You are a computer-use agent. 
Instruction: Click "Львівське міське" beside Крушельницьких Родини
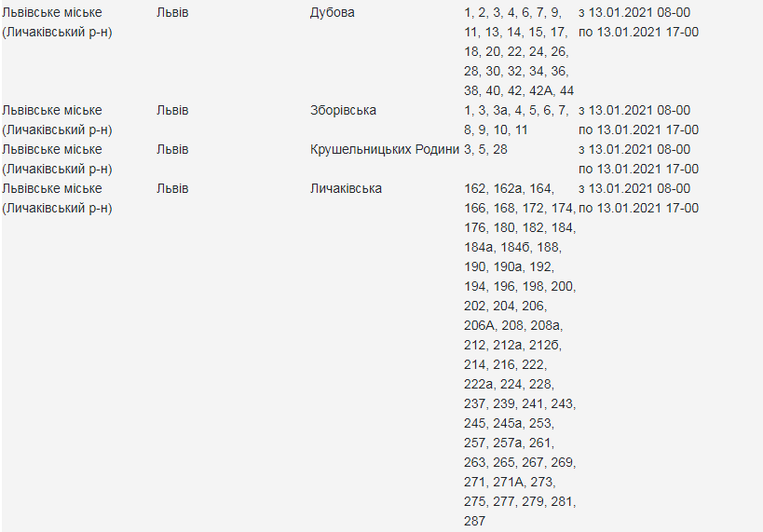tap(52, 149)
